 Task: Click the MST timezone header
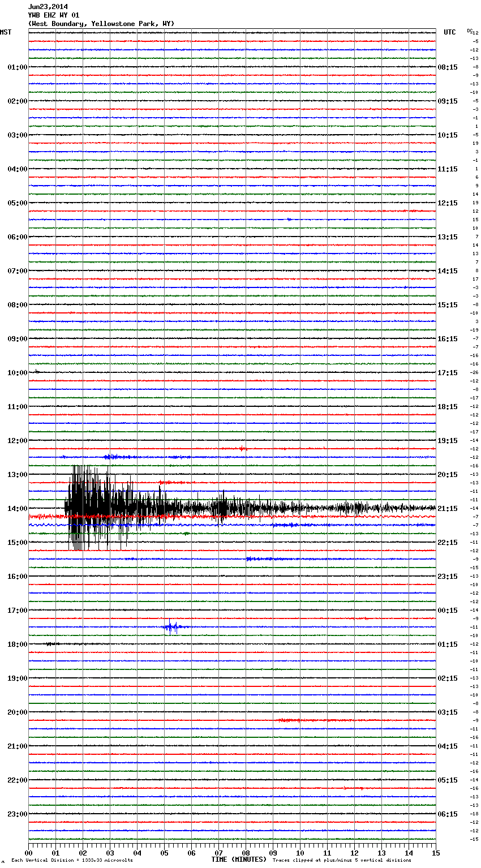click(x=6, y=32)
